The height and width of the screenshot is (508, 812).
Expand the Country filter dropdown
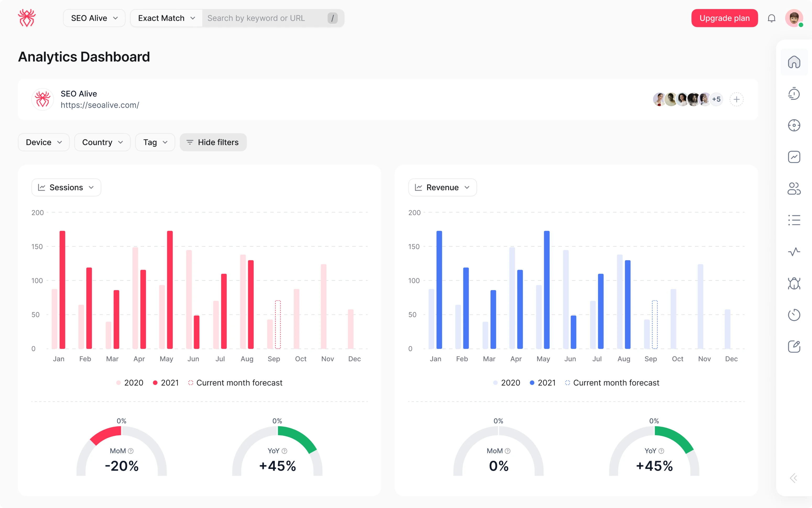pos(102,142)
